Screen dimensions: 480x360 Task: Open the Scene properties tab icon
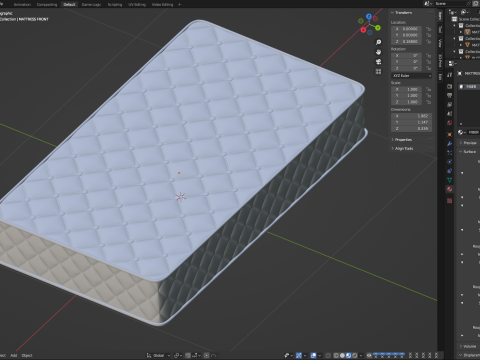pos(450,114)
